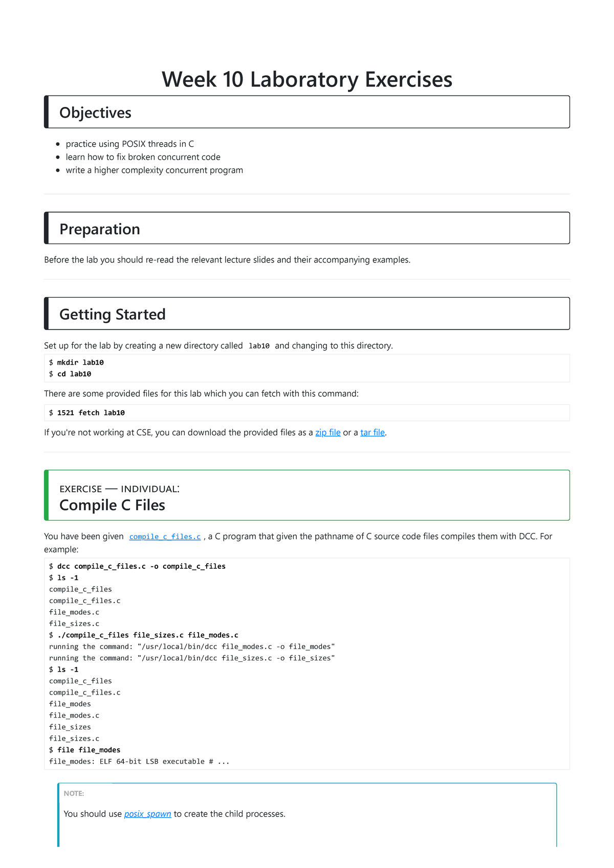Click the 'write a higher complexity concurrent program' bullet
The width and height of the screenshot is (614, 868).
[x=155, y=170]
